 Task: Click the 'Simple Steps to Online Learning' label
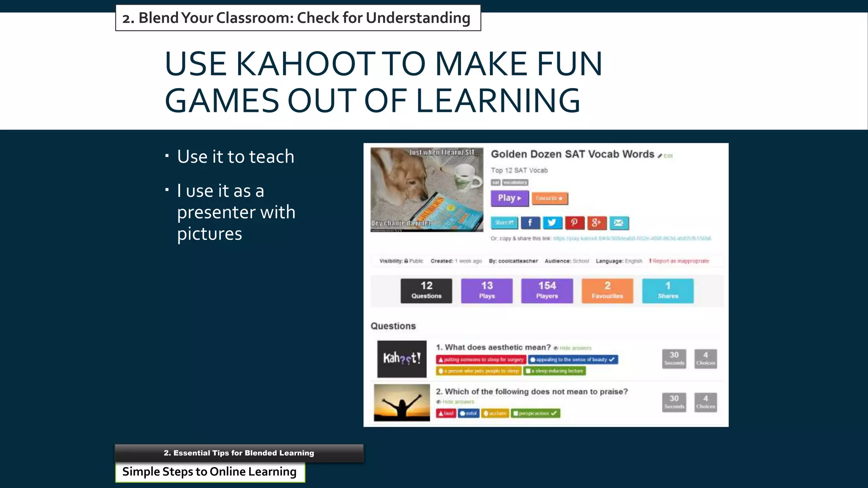(x=210, y=472)
